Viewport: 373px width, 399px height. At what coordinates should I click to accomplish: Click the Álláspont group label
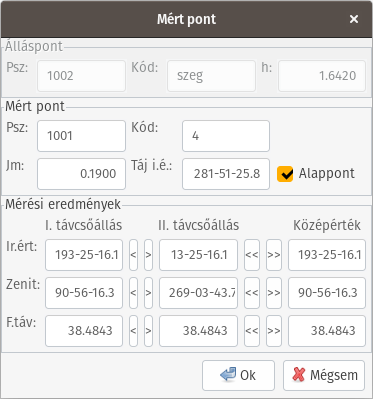(34, 46)
